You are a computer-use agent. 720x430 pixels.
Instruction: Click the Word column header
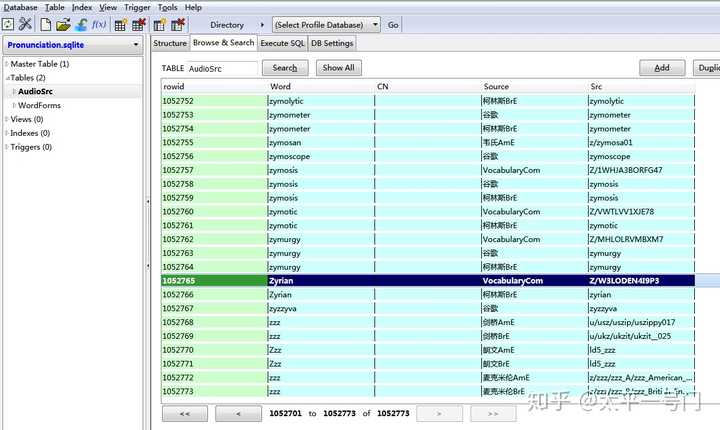[x=321, y=86]
